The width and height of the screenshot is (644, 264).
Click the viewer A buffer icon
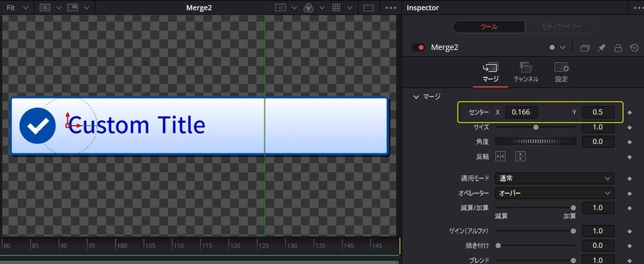click(x=46, y=8)
